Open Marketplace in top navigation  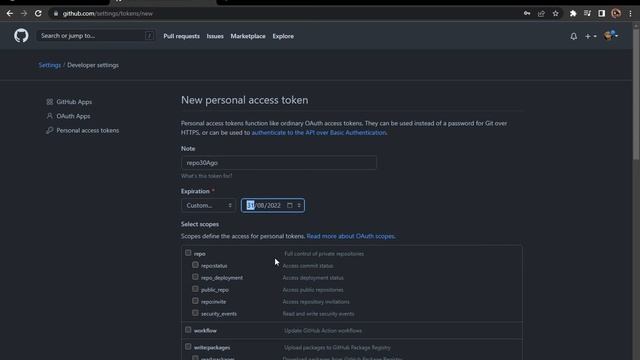click(248, 36)
